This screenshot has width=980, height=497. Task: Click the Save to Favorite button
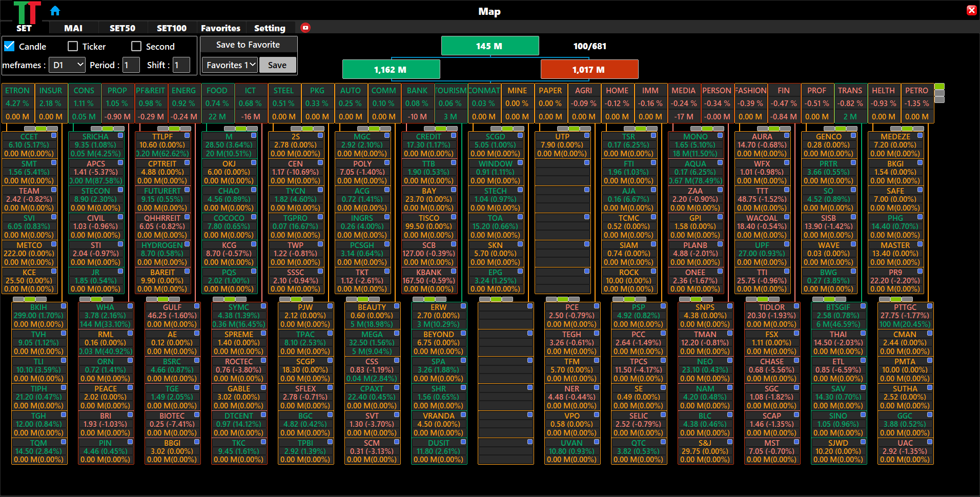(x=248, y=45)
